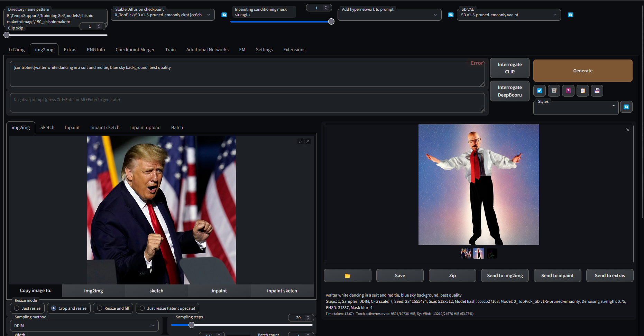Click Send to img2img

point(505,275)
